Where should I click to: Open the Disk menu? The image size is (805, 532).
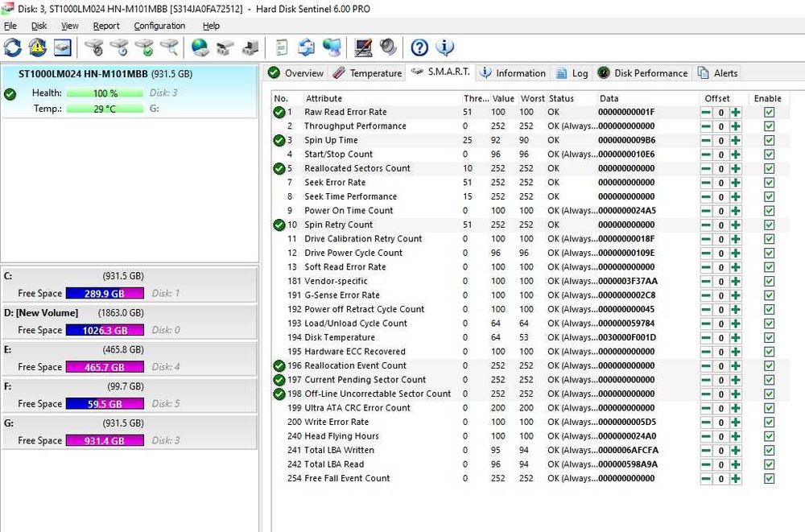[39, 26]
